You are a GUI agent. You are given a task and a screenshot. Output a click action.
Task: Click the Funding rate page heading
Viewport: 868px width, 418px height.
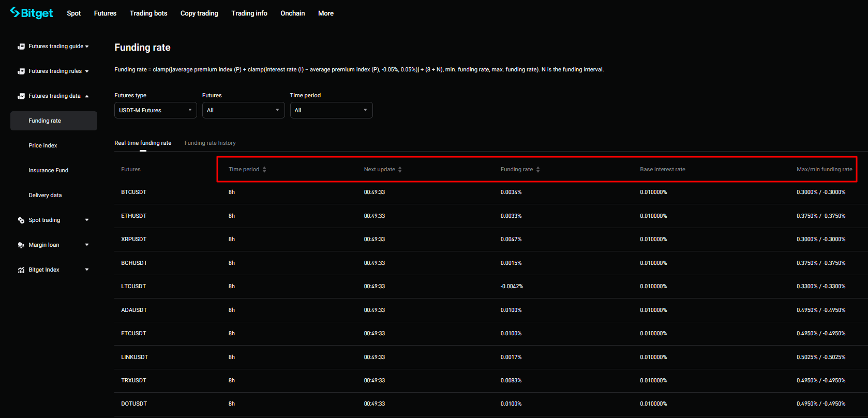pyautogui.click(x=142, y=48)
